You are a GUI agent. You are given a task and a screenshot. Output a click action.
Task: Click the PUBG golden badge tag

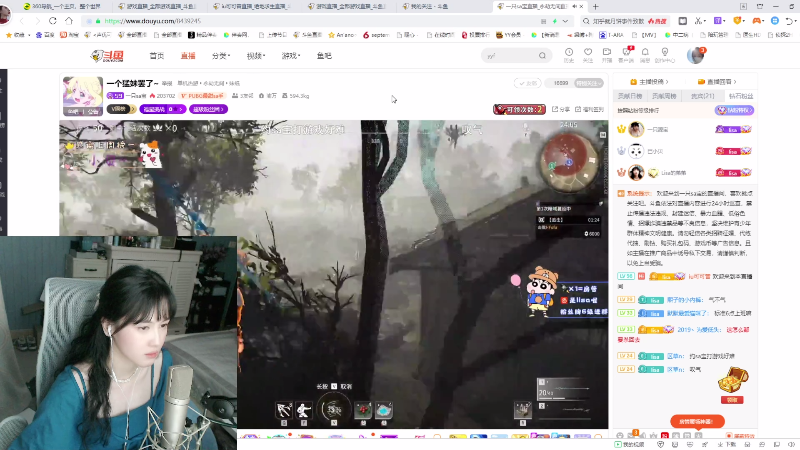tap(202, 96)
